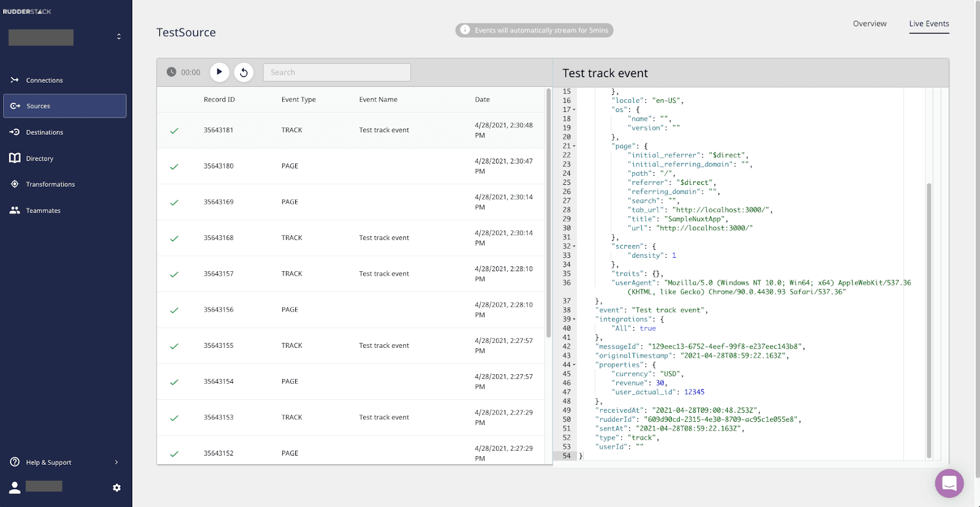This screenshot has width=980, height=507.
Task: Click the Destinations sidebar icon
Action: coord(15,132)
